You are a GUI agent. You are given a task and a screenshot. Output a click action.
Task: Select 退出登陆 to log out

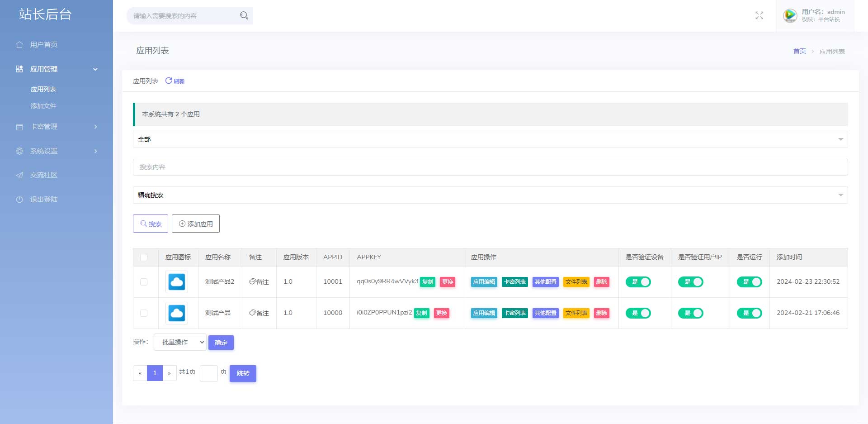pos(44,200)
